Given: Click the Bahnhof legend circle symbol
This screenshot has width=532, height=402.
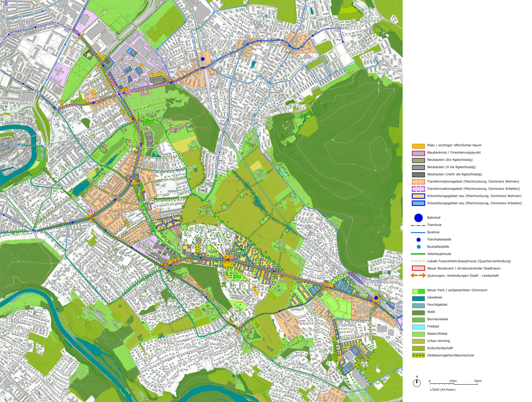Looking at the screenshot, I should coord(419,218).
